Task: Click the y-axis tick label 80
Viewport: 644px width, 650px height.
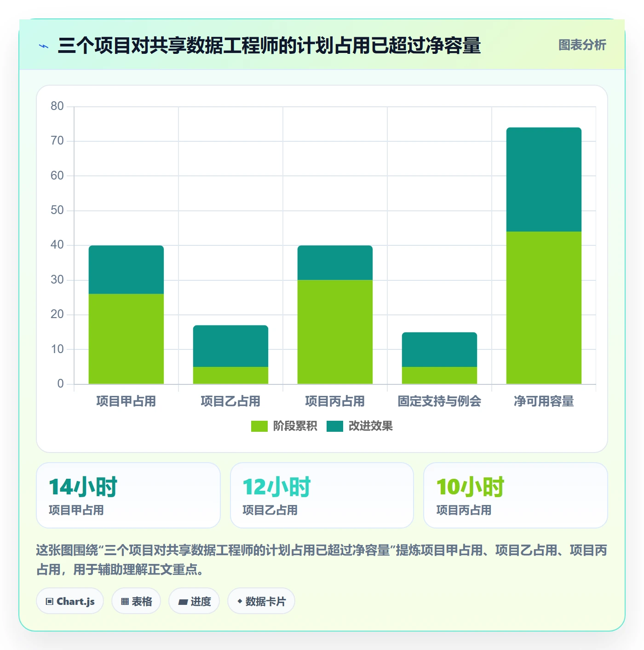Action: click(x=57, y=106)
